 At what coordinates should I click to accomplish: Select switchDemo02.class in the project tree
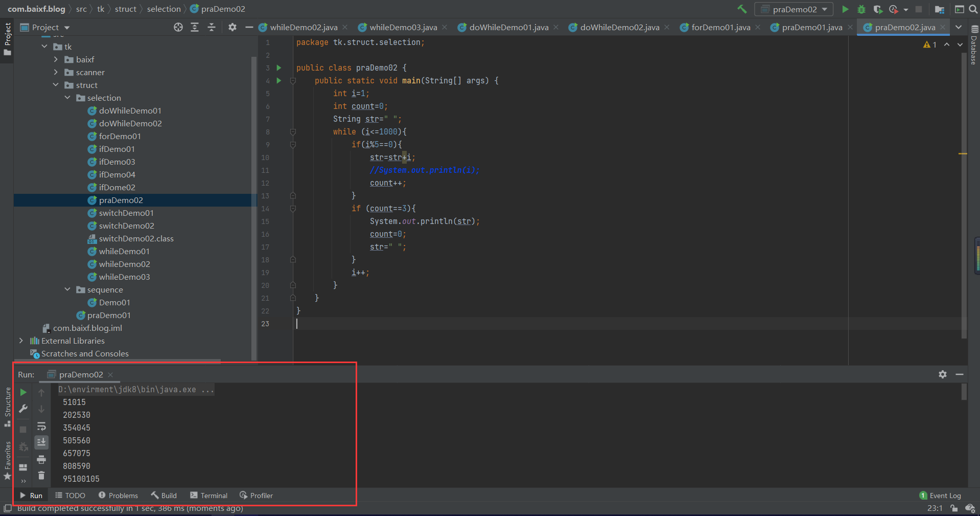coord(130,238)
